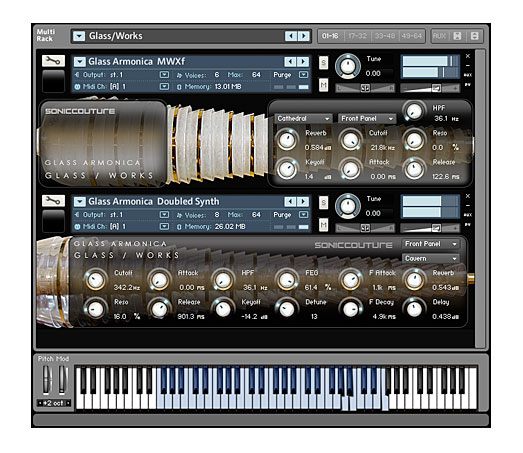Click the F Decay knob in Doubled Synth
The image size is (523, 453).
(x=351, y=309)
